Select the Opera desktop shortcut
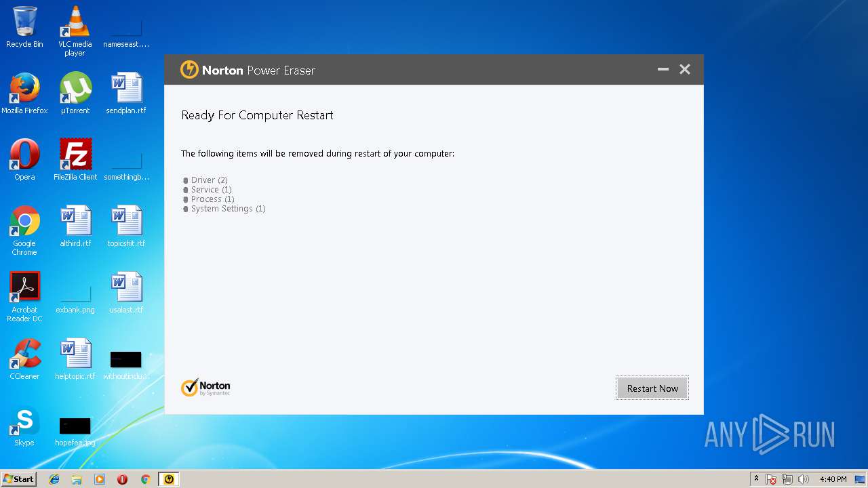This screenshot has width=868, height=488. [24, 160]
